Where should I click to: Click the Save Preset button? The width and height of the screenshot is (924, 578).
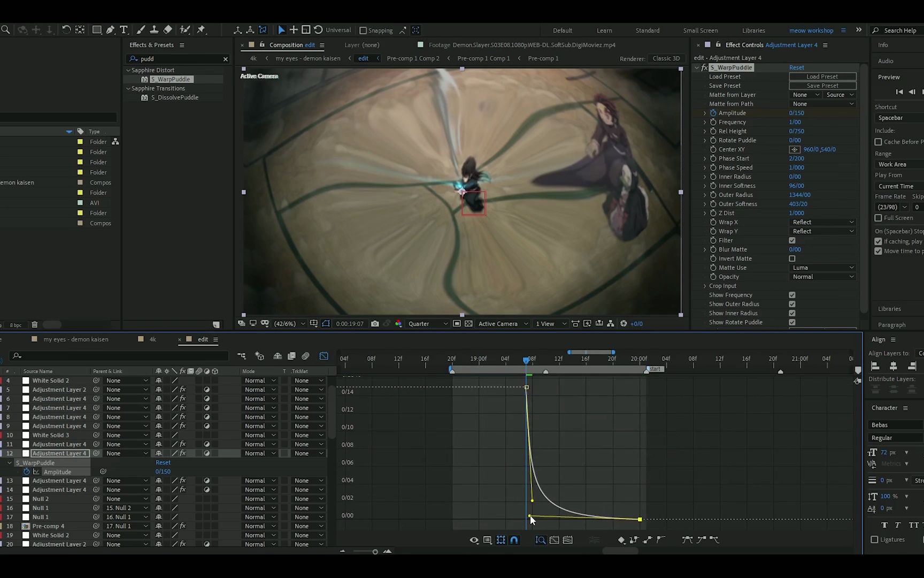point(822,86)
